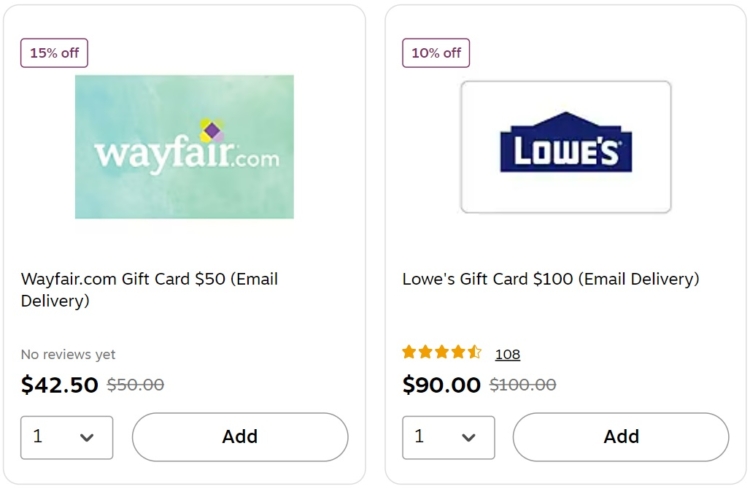Click the chevron in the Lowe's quantity selector
This screenshot has height=489, width=750.
tap(468, 437)
